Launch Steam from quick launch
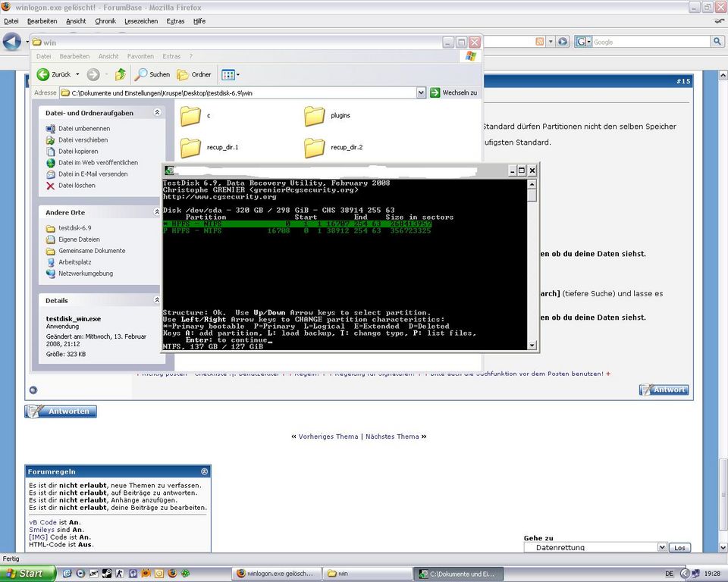The height and width of the screenshot is (582, 728). click(x=107, y=574)
